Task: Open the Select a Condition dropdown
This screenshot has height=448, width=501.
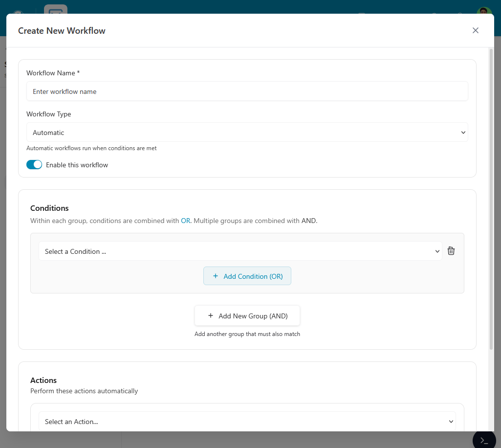Action: [x=240, y=251]
